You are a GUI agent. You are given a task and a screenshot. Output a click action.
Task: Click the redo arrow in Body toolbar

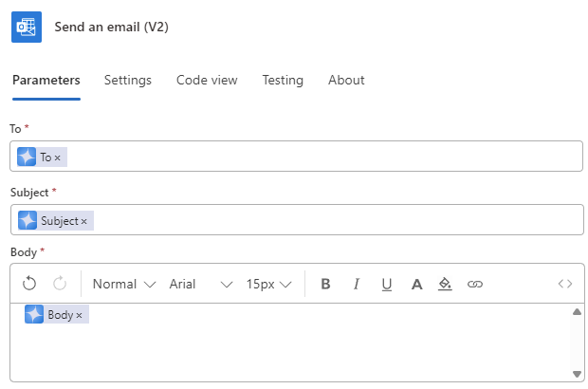(x=60, y=284)
